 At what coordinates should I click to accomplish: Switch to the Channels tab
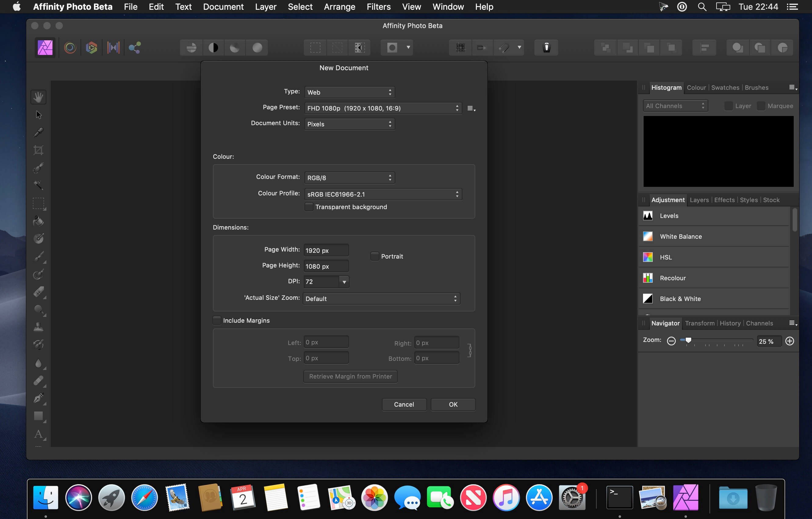[759, 323]
